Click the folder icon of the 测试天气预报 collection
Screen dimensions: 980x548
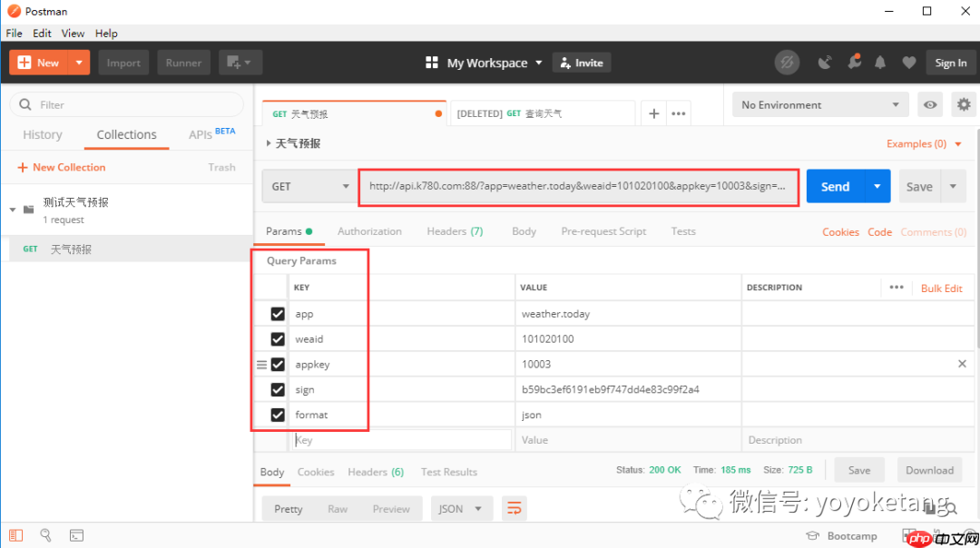[x=29, y=210]
